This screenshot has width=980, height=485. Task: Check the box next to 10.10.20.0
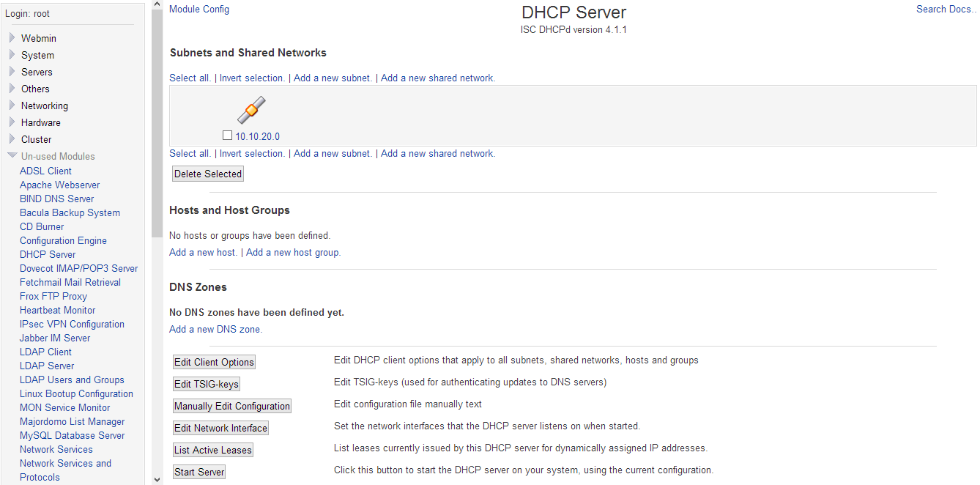(x=227, y=135)
